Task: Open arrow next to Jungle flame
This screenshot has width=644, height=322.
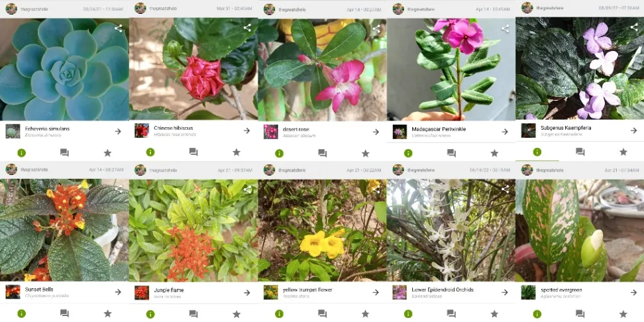Action: (247, 292)
